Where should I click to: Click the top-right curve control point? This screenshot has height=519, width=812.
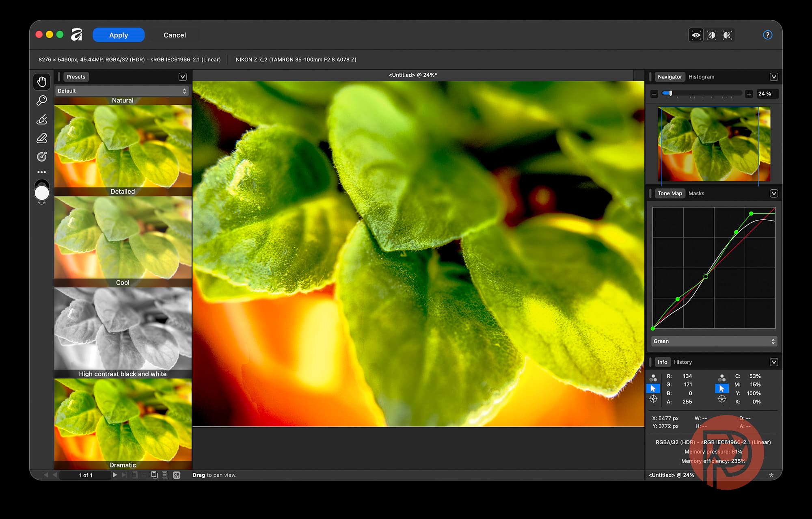pos(751,213)
